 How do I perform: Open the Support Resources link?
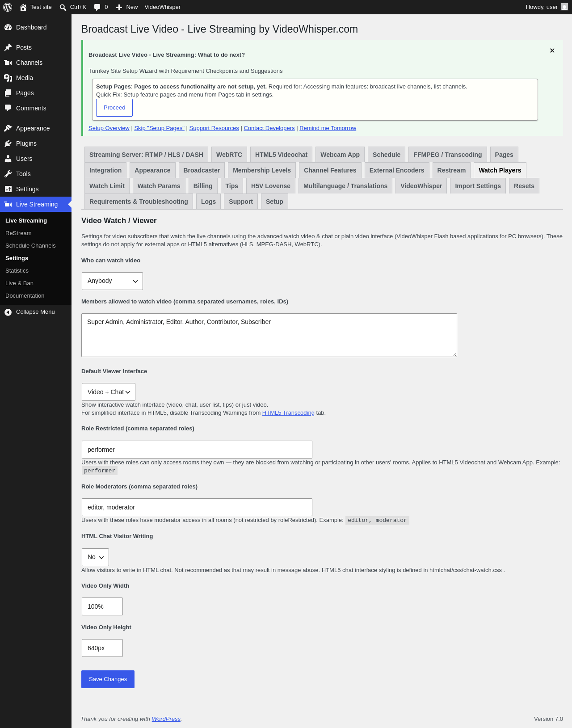click(214, 128)
